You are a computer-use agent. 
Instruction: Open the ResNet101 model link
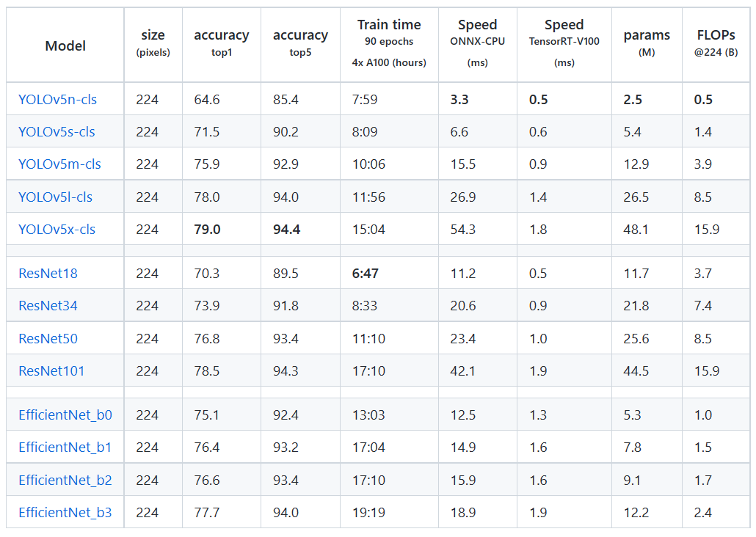point(51,370)
